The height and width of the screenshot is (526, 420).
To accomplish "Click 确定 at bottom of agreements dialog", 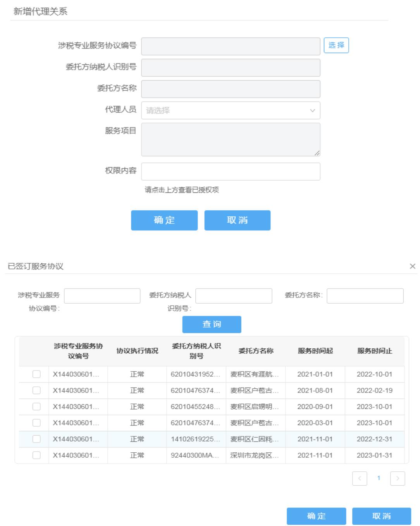I will pos(316,516).
